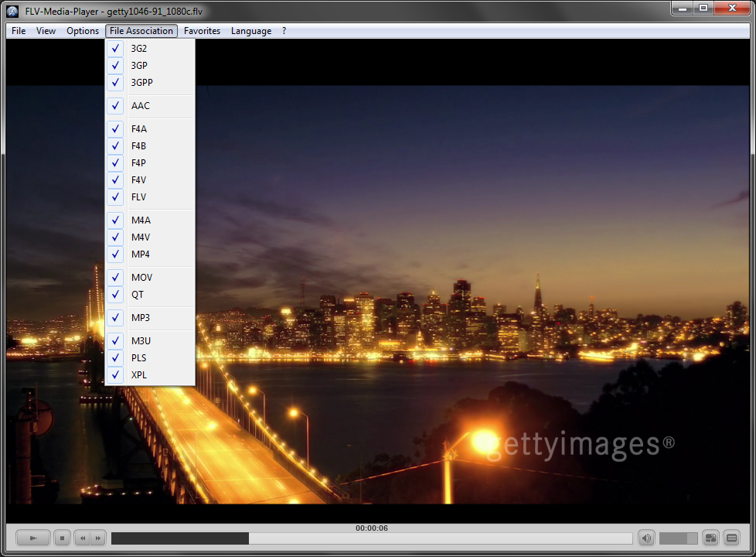Stop the video playback
The width and height of the screenshot is (756, 557).
click(x=63, y=538)
